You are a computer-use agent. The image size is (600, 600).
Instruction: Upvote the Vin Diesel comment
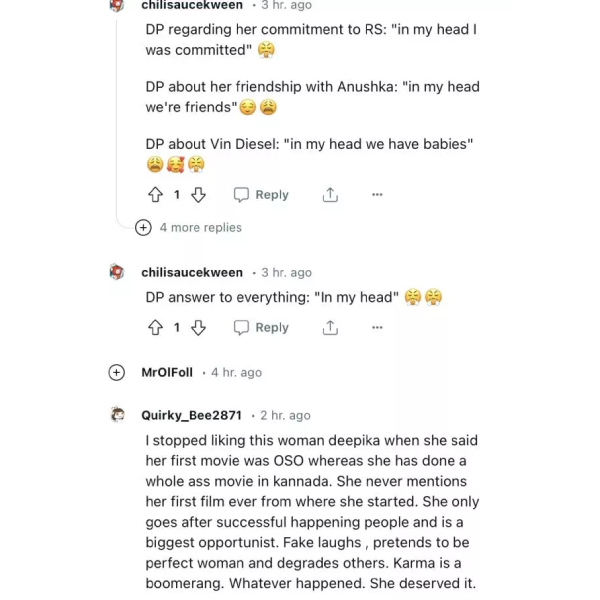(155, 195)
